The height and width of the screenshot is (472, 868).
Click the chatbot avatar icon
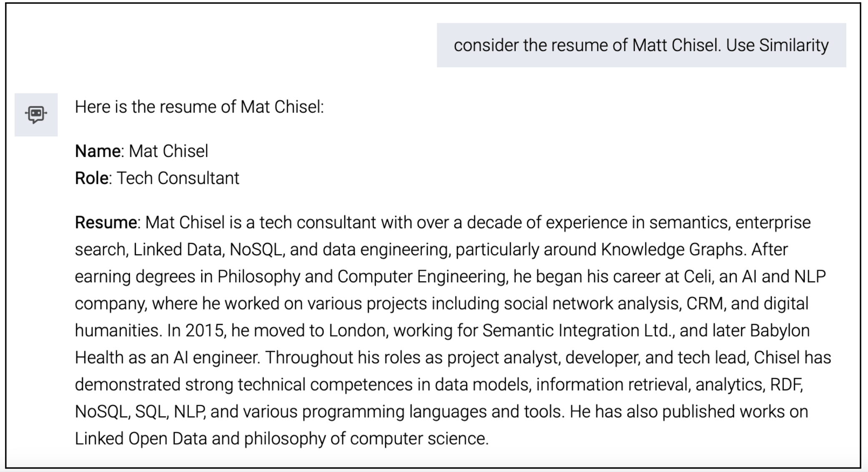[x=36, y=115]
